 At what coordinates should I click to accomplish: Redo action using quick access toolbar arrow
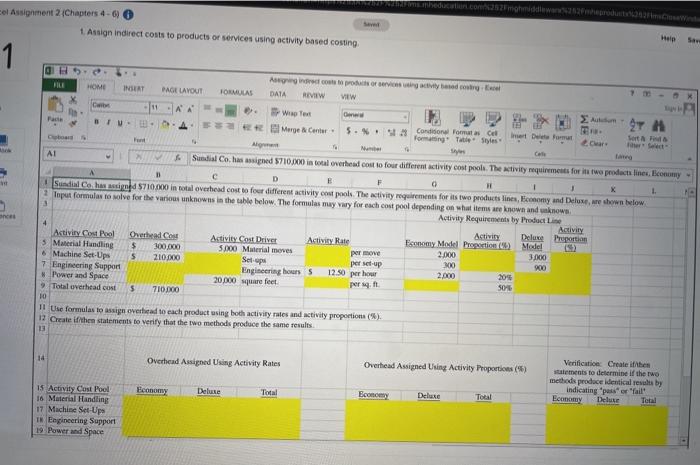97,71
